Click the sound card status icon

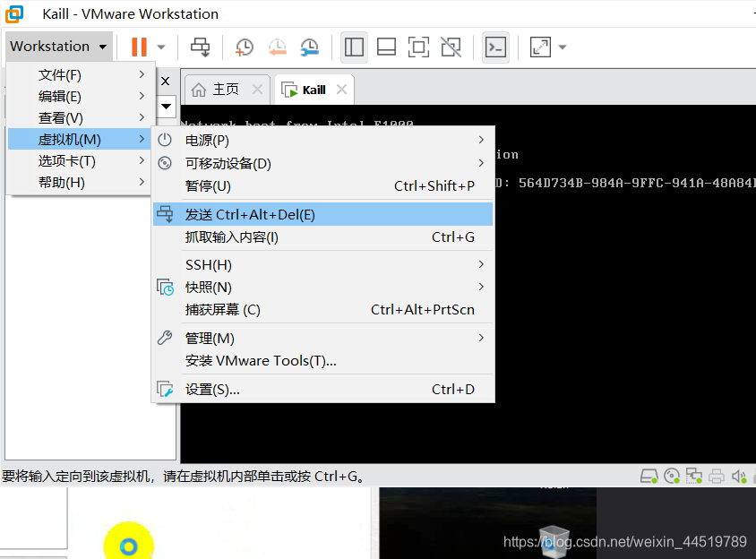739,477
